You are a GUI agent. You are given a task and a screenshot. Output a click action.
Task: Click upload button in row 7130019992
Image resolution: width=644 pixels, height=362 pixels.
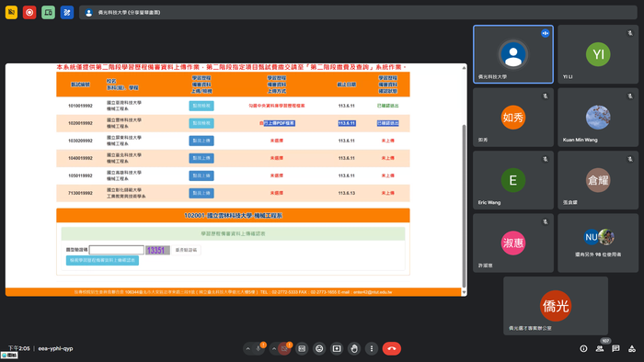201,193
